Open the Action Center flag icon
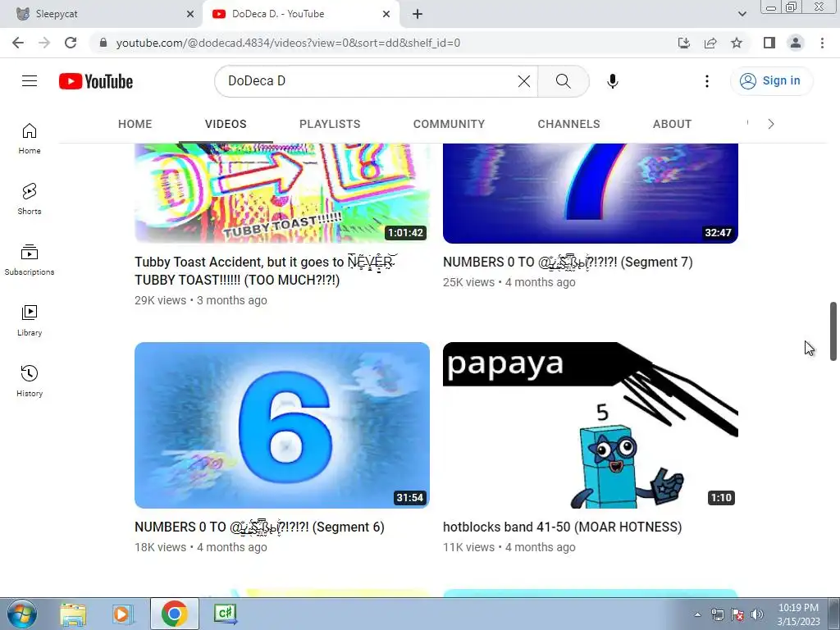Viewport: 840px width, 630px height. pos(737,614)
